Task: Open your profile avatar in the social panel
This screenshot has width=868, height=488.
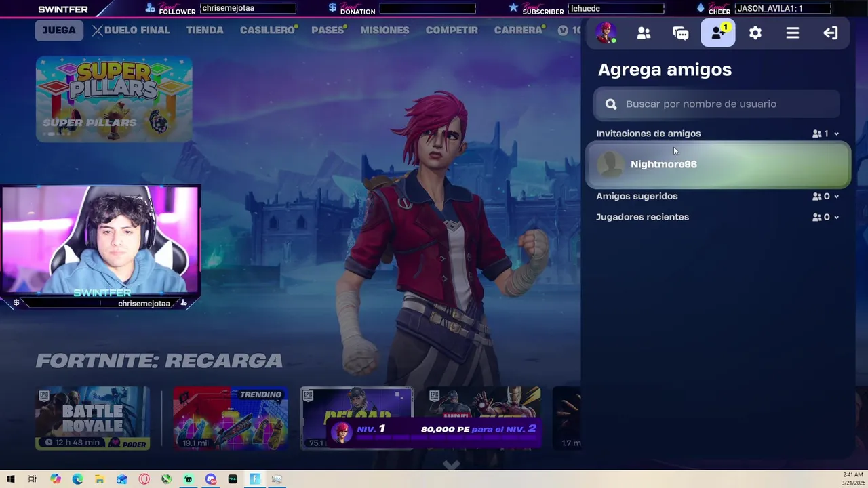Action: tap(606, 33)
